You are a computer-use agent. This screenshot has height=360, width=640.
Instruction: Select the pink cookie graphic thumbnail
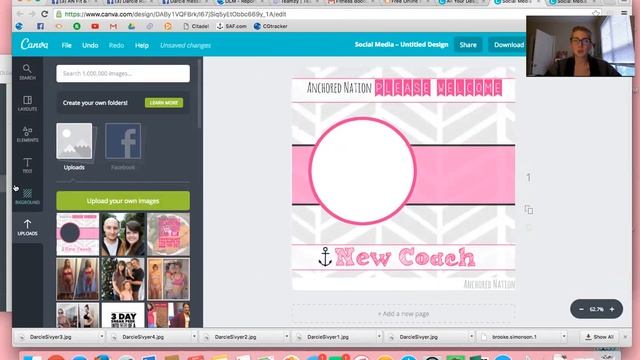(x=168, y=234)
